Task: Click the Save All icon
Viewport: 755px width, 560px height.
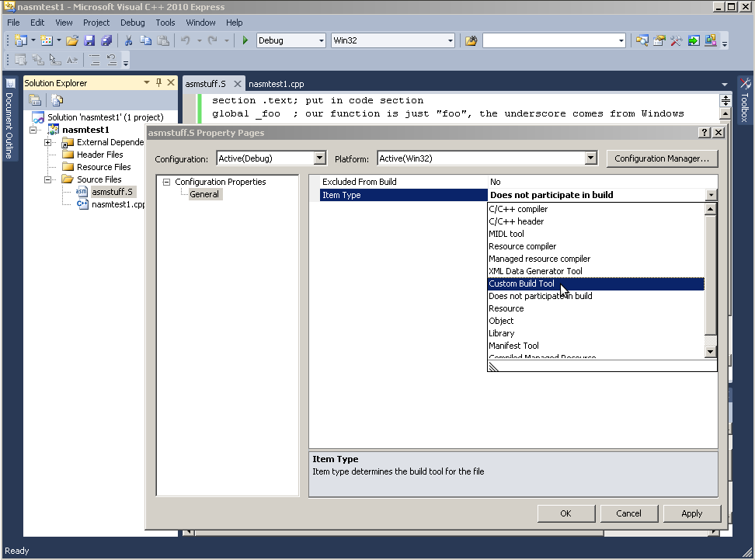Action: [106, 40]
